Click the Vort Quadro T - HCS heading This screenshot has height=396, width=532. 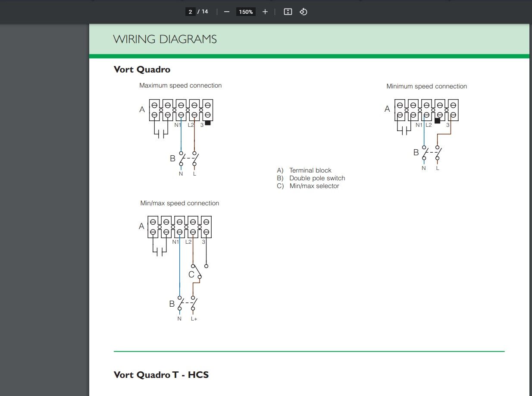[161, 374]
